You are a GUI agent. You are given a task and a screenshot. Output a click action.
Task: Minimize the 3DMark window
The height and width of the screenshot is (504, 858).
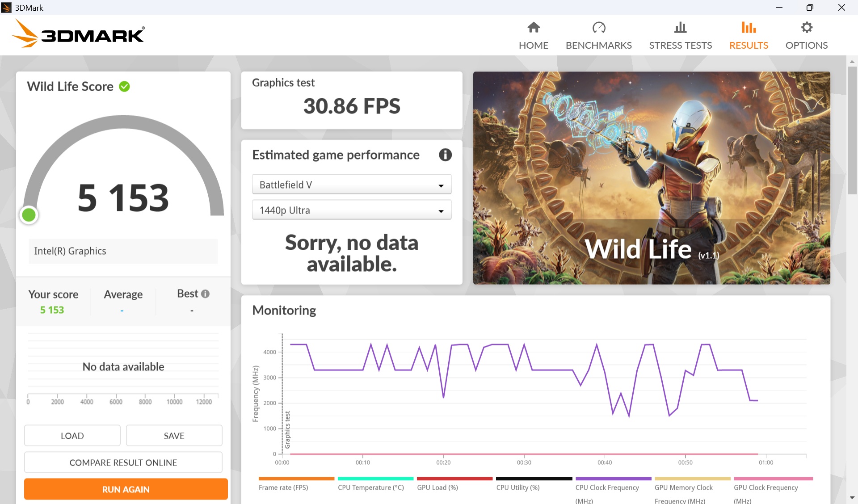click(x=779, y=8)
